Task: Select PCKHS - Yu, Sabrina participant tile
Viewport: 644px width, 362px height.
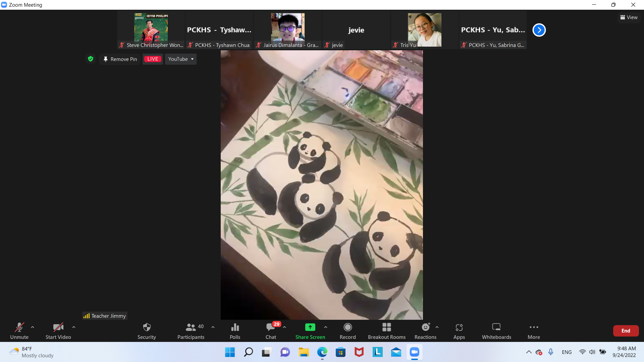Action: (493, 30)
